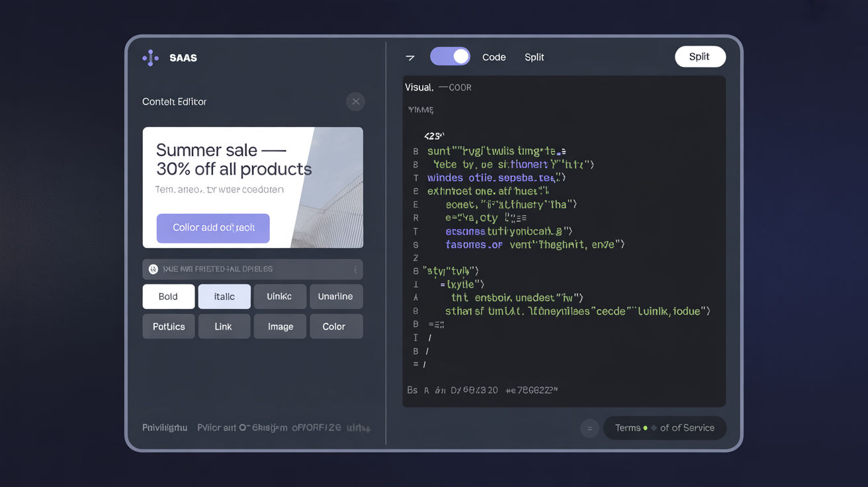This screenshot has height=487, width=868.
Task: Open the Color option button
Action: click(335, 326)
